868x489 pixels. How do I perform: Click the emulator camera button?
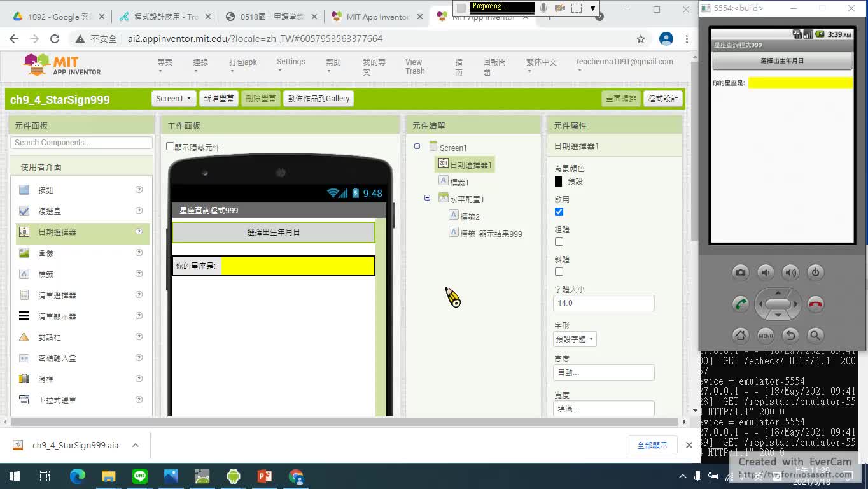point(740,273)
